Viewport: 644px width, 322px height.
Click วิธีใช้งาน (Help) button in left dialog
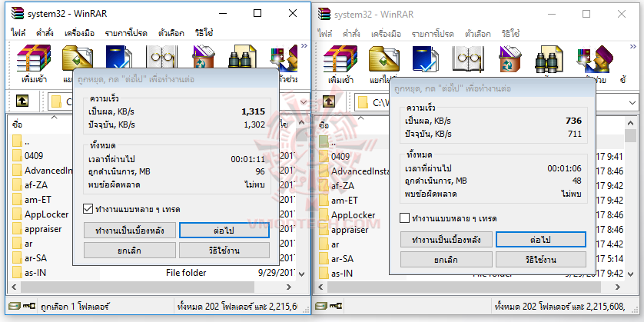click(224, 250)
